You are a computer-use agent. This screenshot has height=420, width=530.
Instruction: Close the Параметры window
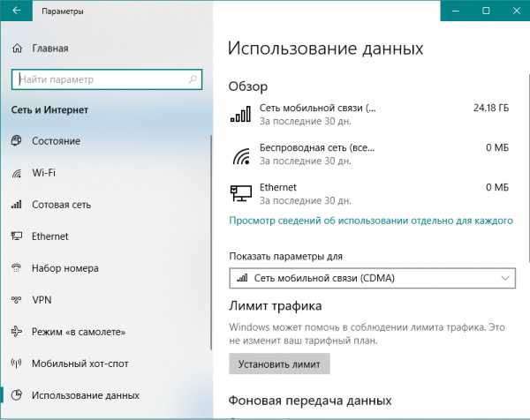[x=516, y=11]
